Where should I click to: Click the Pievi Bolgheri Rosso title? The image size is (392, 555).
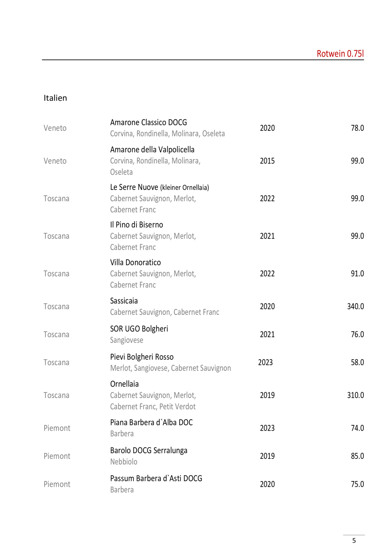[x=142, y=357]
